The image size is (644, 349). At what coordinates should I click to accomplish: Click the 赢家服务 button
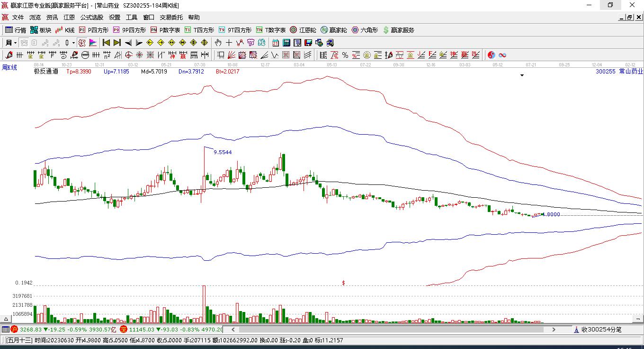pyautogui.click(x=399, y=30)
